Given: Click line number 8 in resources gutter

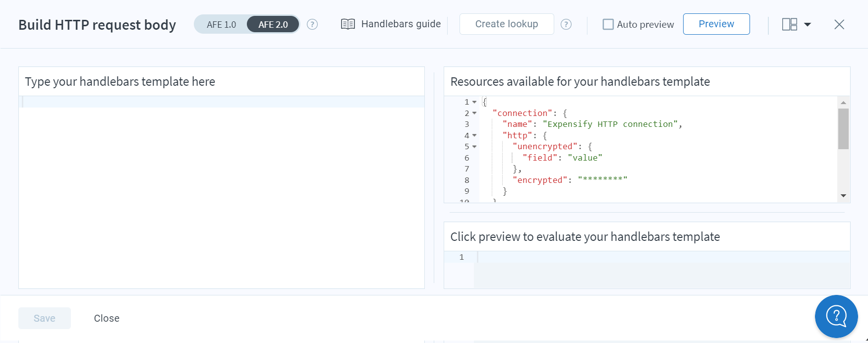Looking at the screenshot, I should coord(466,180).
